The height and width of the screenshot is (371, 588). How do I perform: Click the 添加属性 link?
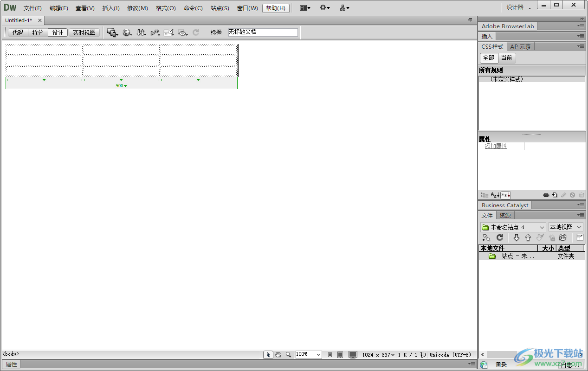click(x=496, y=146)
